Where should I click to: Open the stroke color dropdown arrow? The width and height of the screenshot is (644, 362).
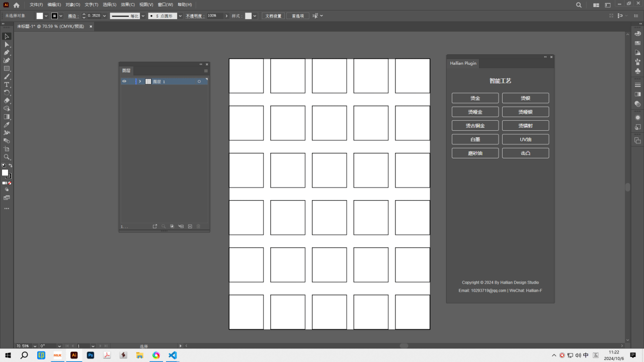tap(61, 16)
